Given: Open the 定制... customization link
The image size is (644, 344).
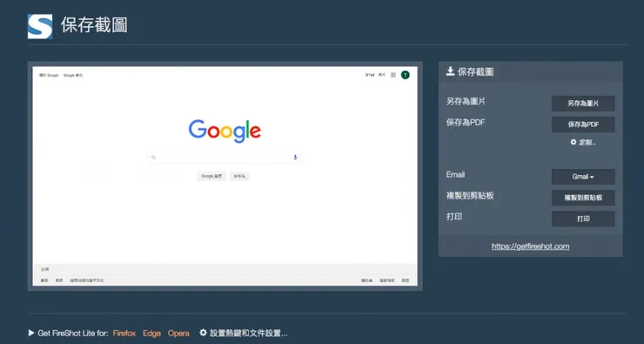Looking at the screenshot, I should [587, 143].
